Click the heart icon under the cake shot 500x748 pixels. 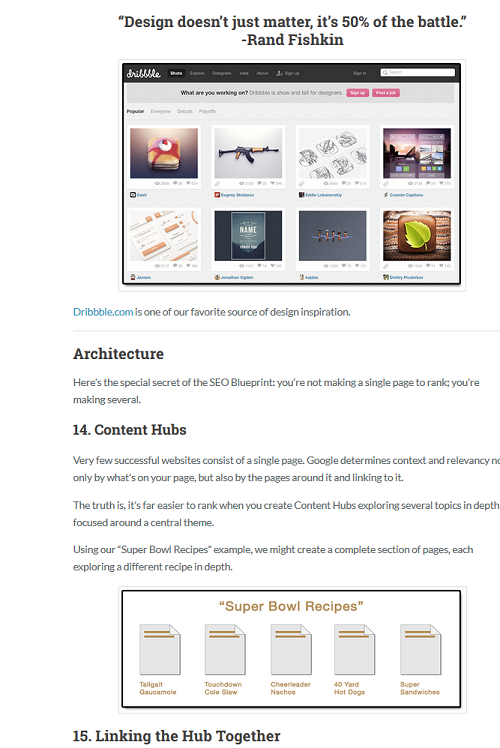pyautogui.click(x=188, y=183)
